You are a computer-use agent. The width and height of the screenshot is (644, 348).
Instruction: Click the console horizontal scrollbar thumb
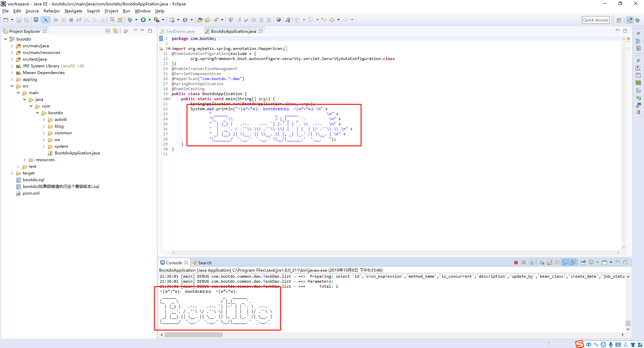[194, 335]
